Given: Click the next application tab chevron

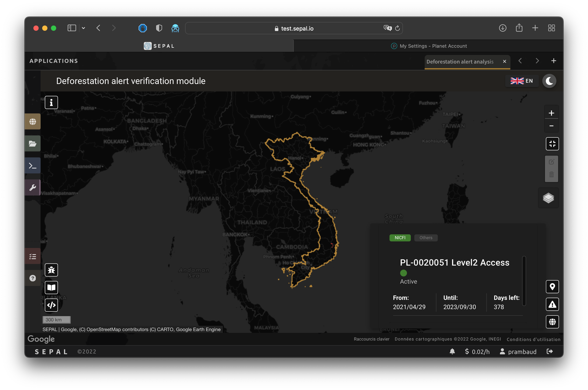Looking at the screenshot, I should click(537, 61).
